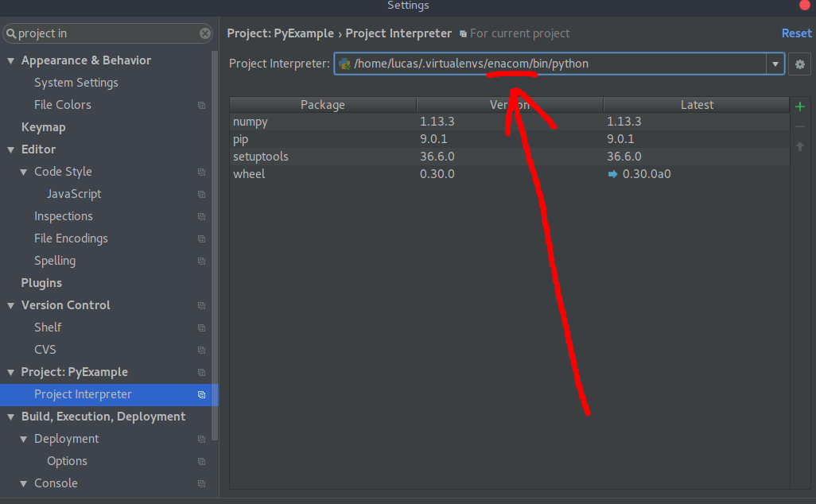Remove selected package with minus icon
The image size is (816, 504).
[x=800, y=126]
